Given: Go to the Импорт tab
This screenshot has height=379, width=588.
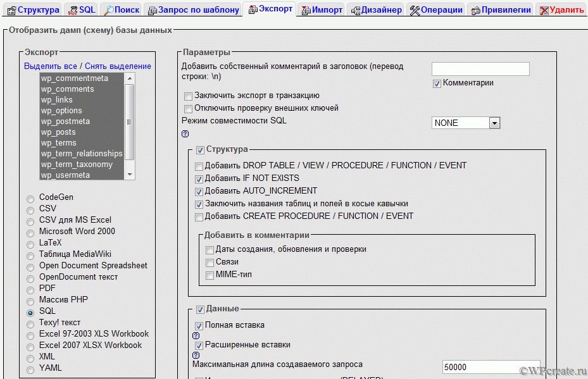Looking at the screenshot, I should 322,9.
